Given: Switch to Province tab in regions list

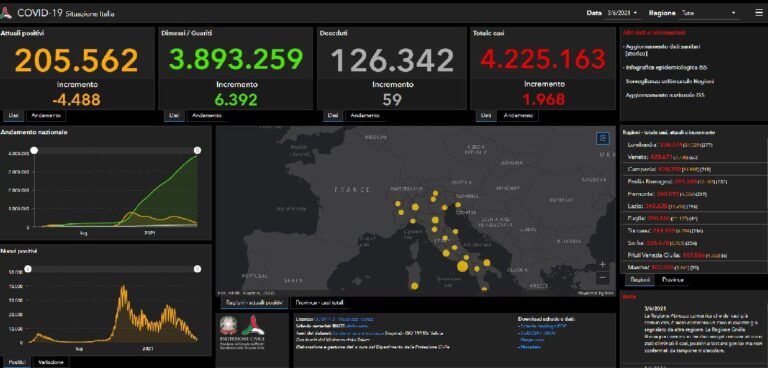Looking at the screenshot, I should point(672,280).
